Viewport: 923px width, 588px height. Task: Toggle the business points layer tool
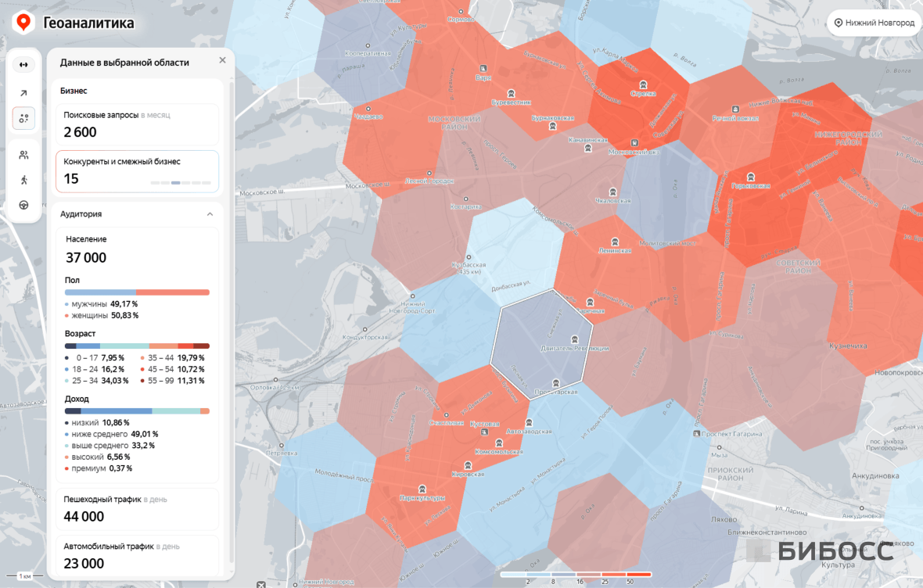click(23, 118)
